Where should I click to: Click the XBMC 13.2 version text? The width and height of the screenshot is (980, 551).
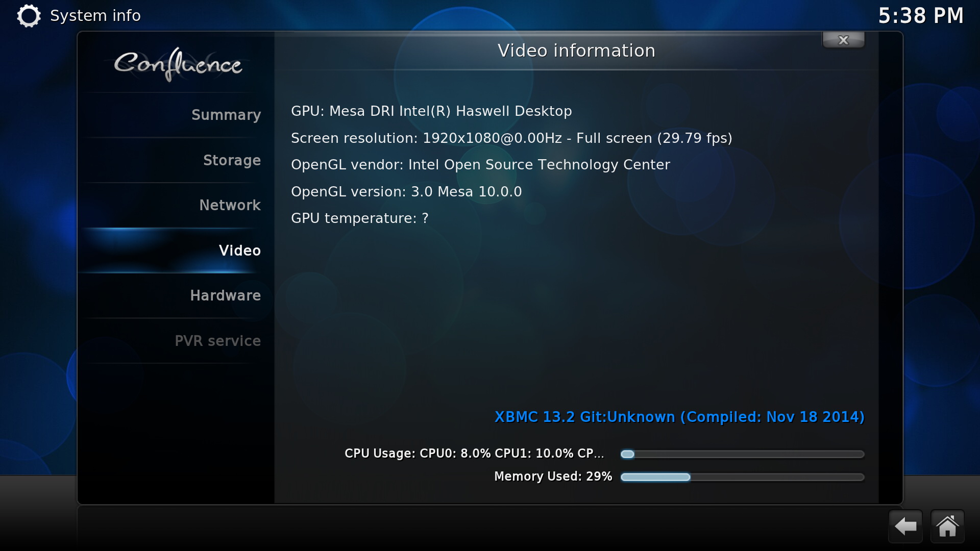(679, 417)
